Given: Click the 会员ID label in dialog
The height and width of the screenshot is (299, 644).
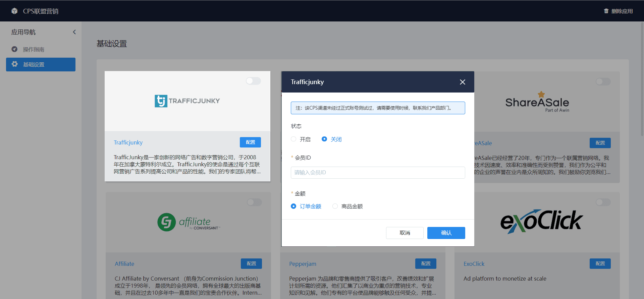Looking at the screenshot, I should point(303,158).
